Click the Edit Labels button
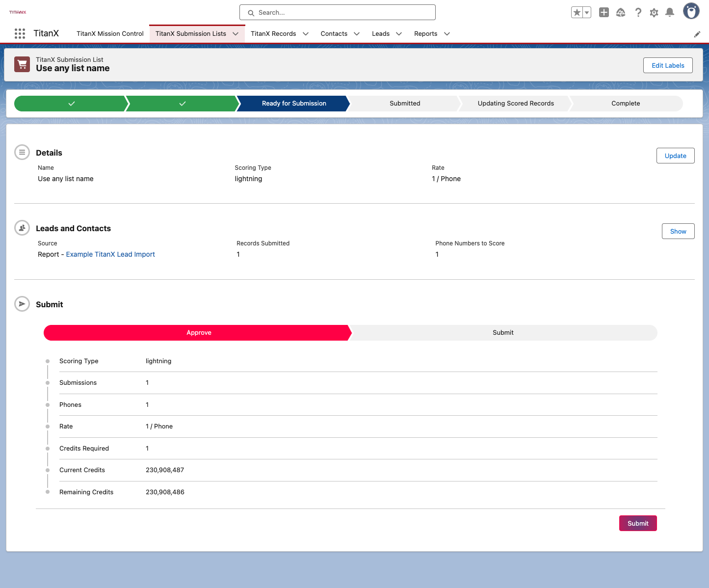 click(x=668, y=65)
